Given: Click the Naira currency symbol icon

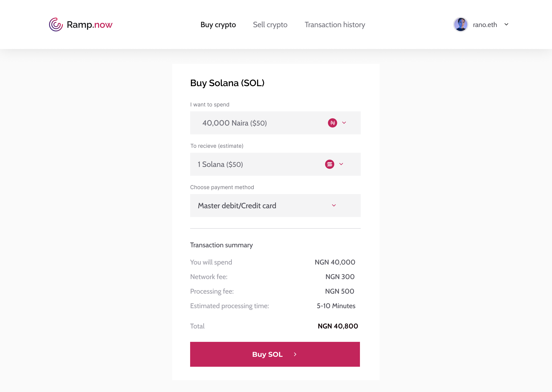Looking at the screenshot, I should tap(332, 123).
